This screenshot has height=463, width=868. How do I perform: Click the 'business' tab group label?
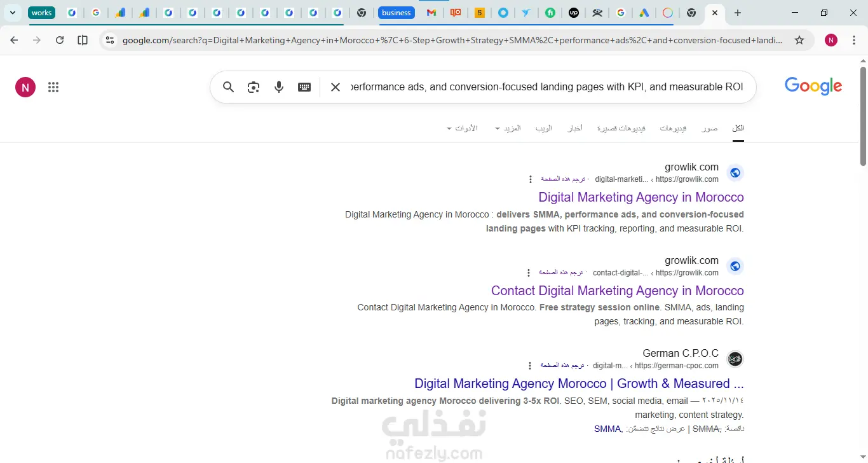pos(397,13)
